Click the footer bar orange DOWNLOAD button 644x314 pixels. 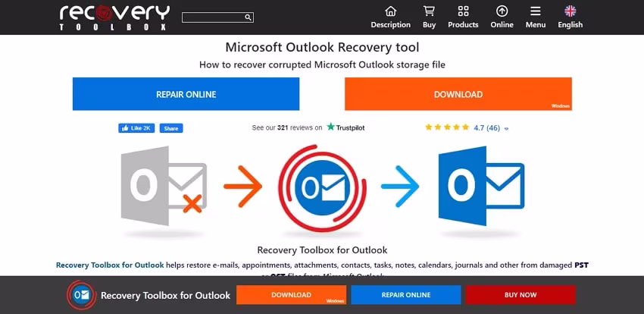[x=291, y=295]
